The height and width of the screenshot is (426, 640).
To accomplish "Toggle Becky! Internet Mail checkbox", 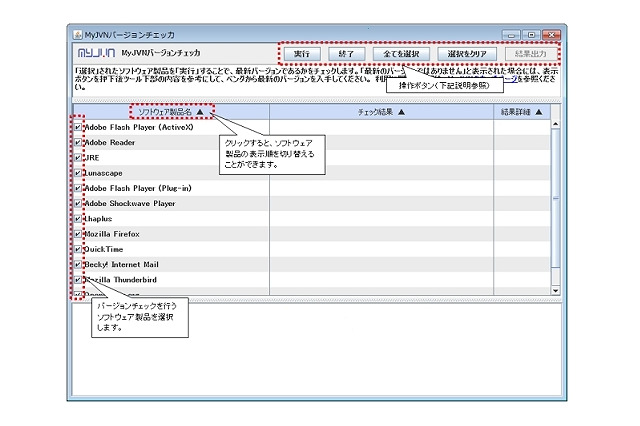I will click(78, 264).
